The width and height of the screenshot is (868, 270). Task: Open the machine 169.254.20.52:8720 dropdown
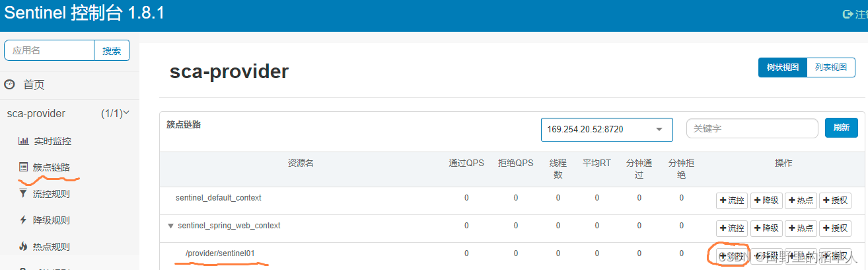(606, 129)
